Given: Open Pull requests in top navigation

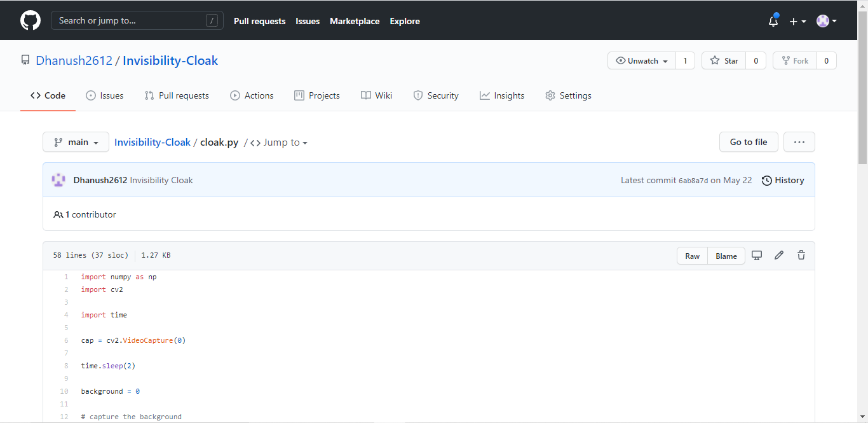Looking at the screenshot, I should click(x=259, y=21).
